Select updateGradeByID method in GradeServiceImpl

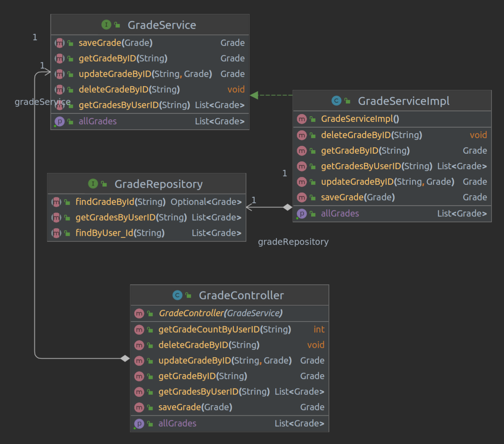[x=387, y=182]
